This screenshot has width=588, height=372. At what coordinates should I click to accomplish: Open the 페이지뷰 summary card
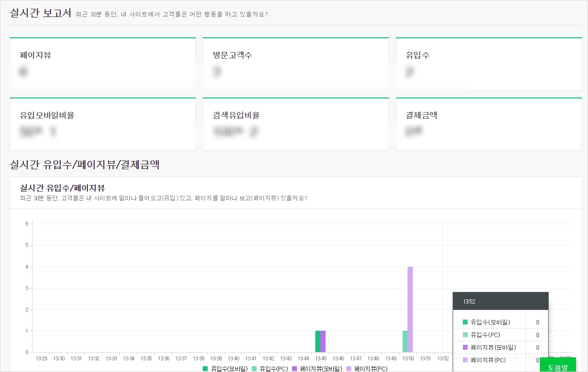click(x=103, y=64)
